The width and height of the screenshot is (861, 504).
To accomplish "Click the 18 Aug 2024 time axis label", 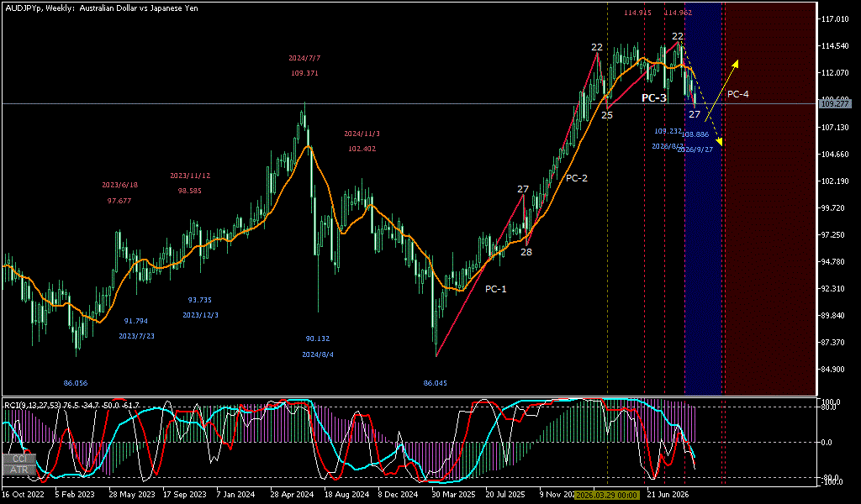I will pos(346,494).
